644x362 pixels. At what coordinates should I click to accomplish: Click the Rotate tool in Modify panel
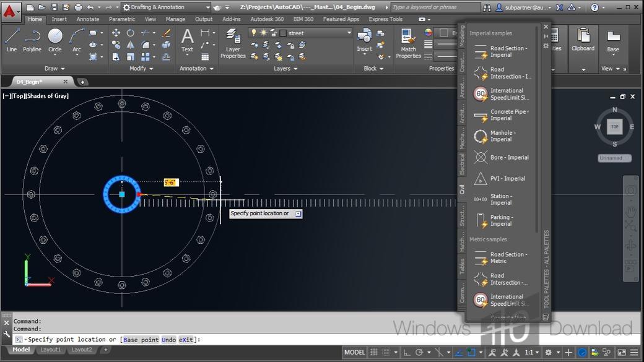coord(131,33)
